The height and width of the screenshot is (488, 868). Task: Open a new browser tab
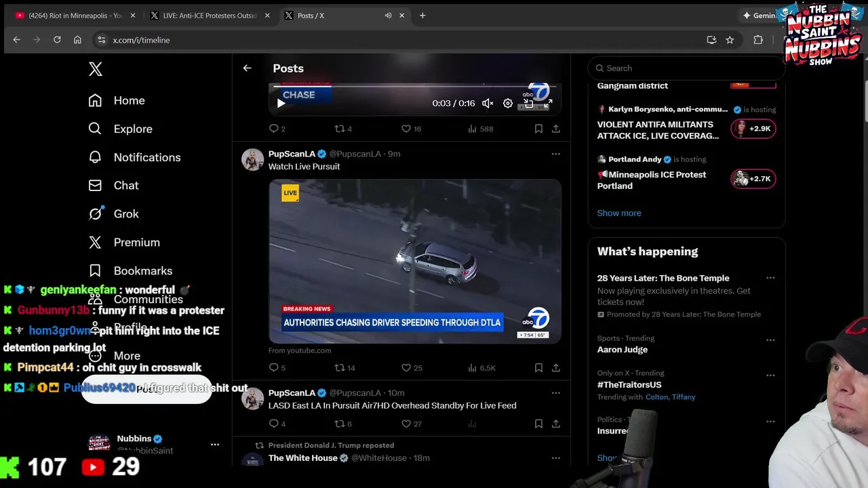(x=422, y=16)
